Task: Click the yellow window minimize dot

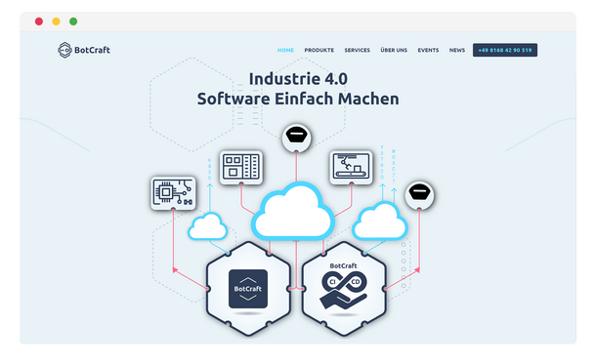Action: (57, 21)
